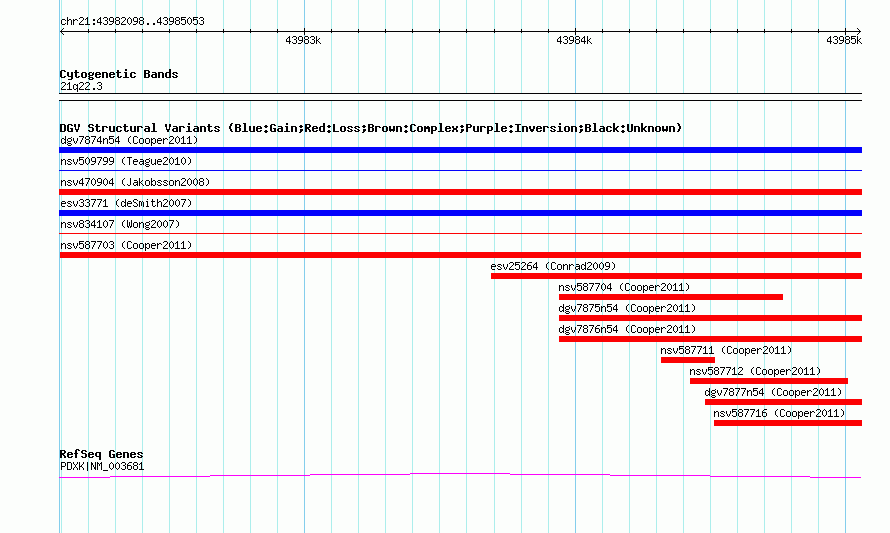This screenshot has height=533, width=890.
Task: Select the red bar for esv25264
Action: [677, 276]
